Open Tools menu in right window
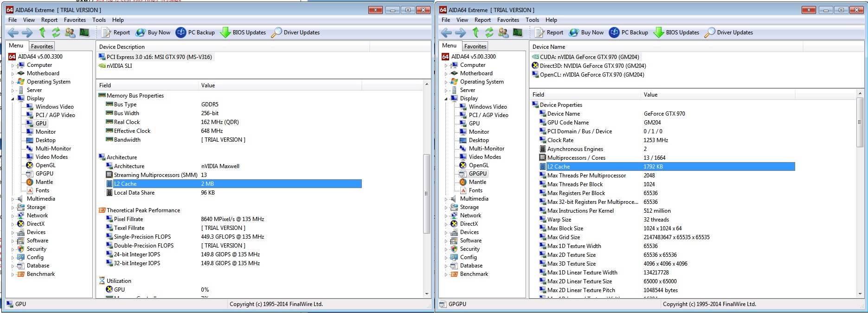 pyautogui.click(x=532, y=20)
